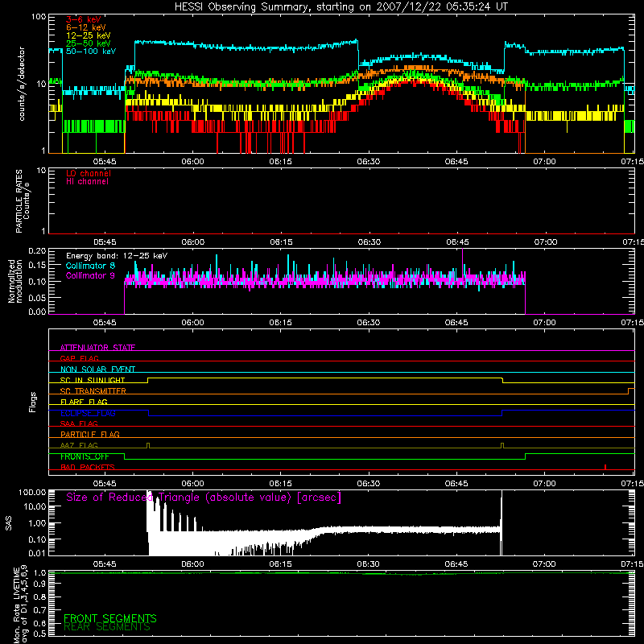Click the REAR SEGMENTS legend label
Screen dimensions: 644x644
pyautogui.click(x=107, y=627)
